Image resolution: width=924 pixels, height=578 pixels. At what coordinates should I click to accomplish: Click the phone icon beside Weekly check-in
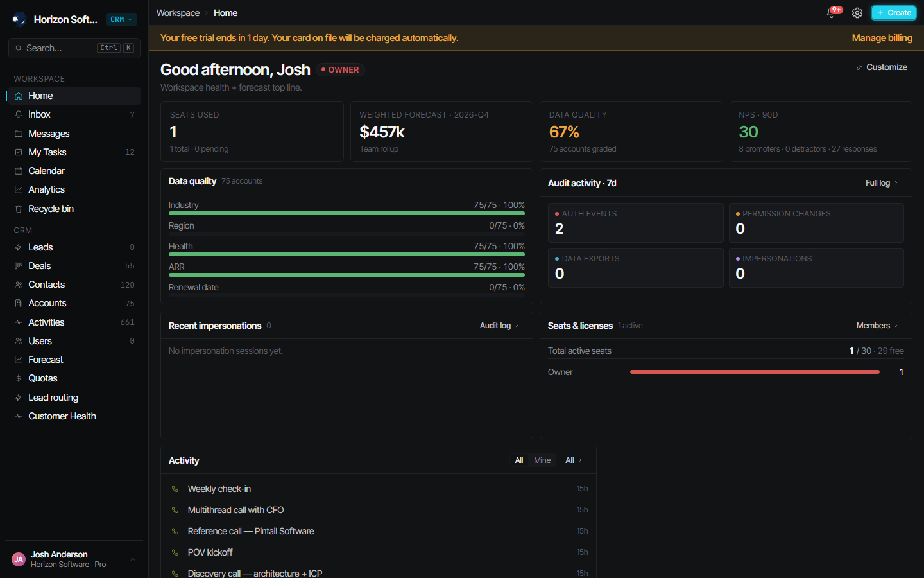175,489
